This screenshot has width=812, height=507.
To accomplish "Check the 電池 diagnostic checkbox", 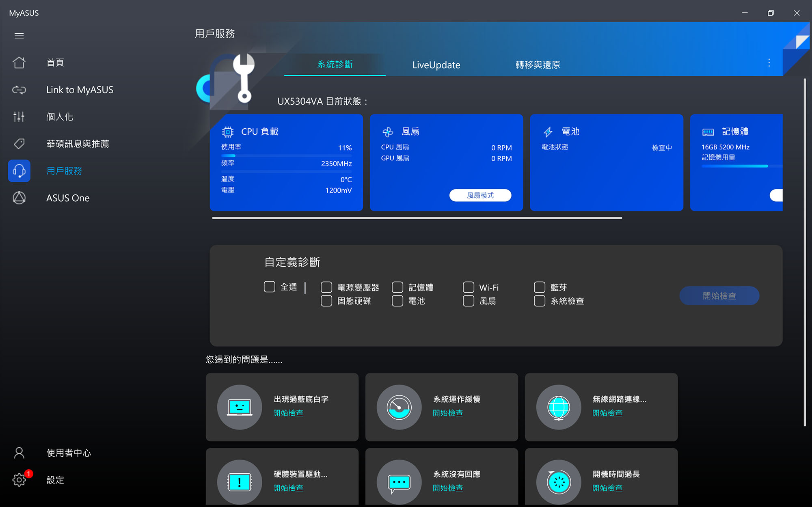I will coord(397,301).
